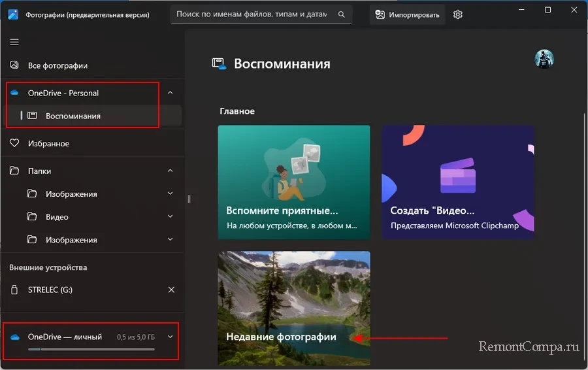This screenshot has width=588, height=370.
Task: Click the Папки label
Action: point(39,171)
